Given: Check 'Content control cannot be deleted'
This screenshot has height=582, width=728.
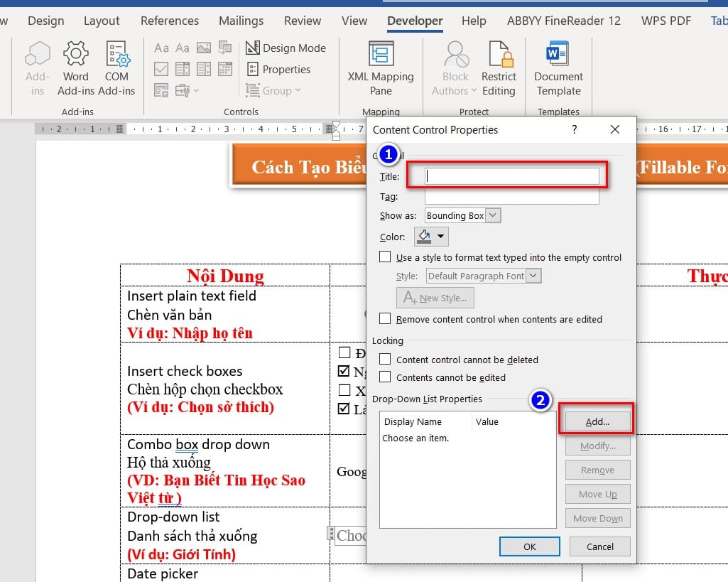Looking at the screenshot, I should tap(385, 359).
